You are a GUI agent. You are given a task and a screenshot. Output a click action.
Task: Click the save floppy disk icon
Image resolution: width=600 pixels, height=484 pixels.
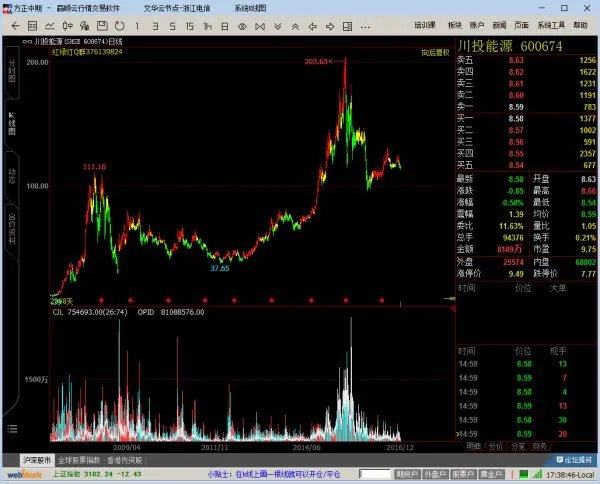102,26
